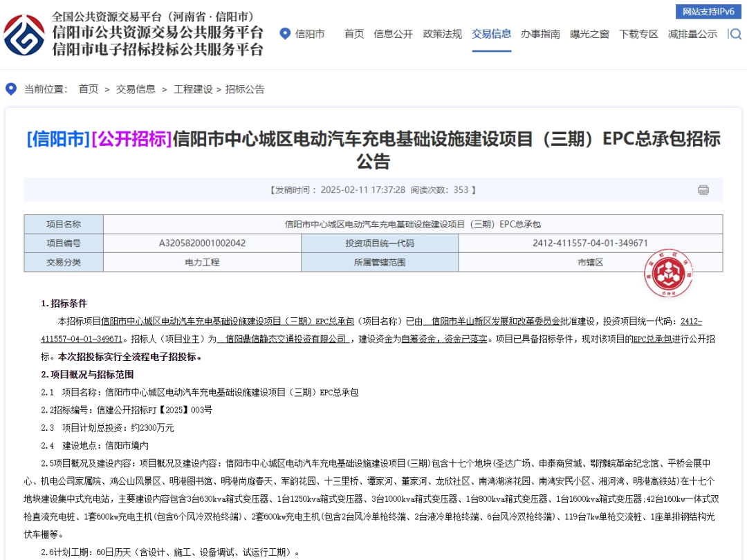Click the breadcrumb location pin icon

click(x=11, y=89)
